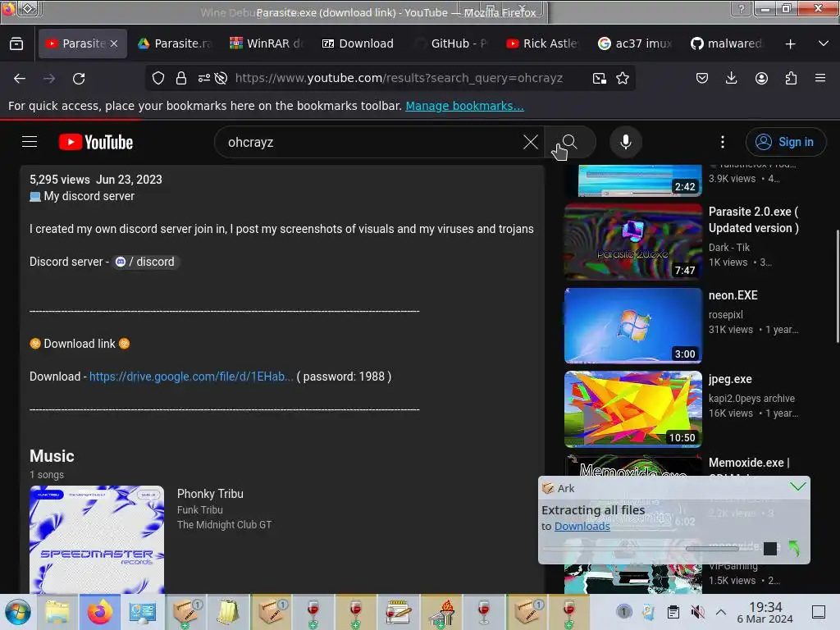This screenshot has width=840, height=630.
Task: Switch to GitHub tab
Action: [x=451, y=43]
